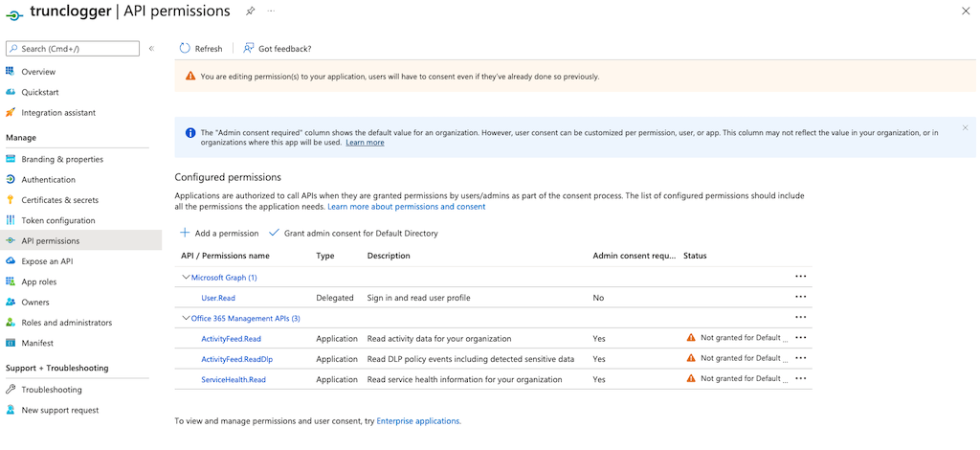Click the Quickstart cloud icon

[10, 92]
